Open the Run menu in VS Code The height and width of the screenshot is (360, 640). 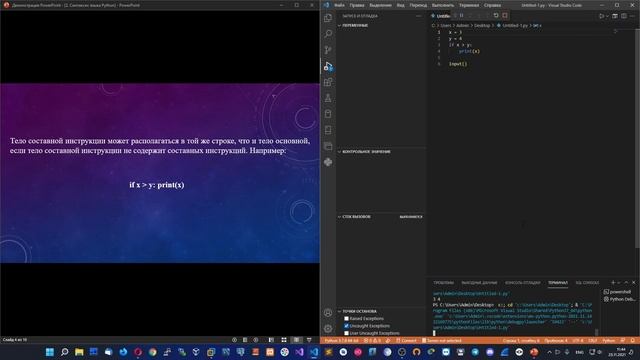tap(442, 5)
